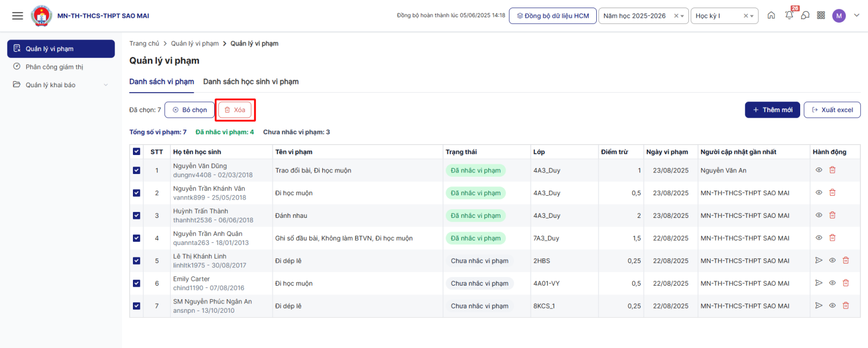Click the Thêm mới button
Screen dimensions: 868x348
(x=772, y=110)
